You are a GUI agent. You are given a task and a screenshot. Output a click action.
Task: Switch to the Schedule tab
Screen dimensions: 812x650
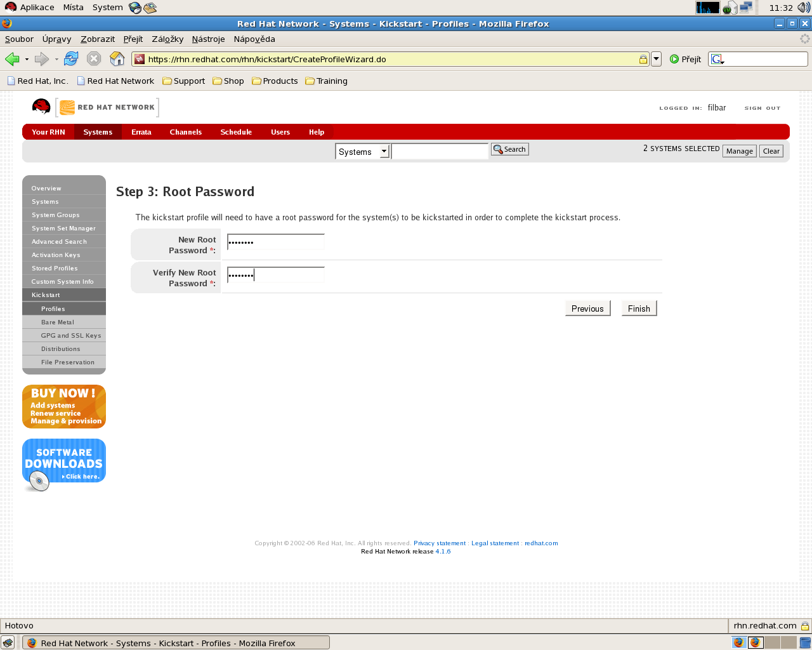pos(236,132)
